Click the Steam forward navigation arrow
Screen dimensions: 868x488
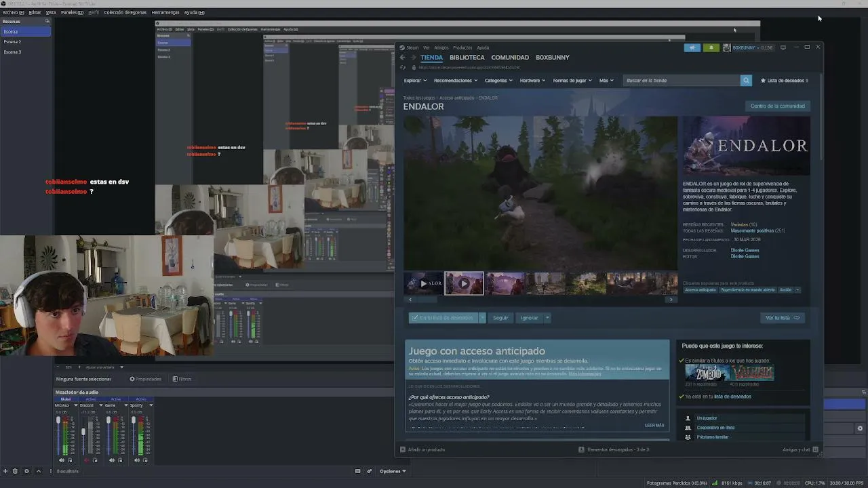[412, 58]
